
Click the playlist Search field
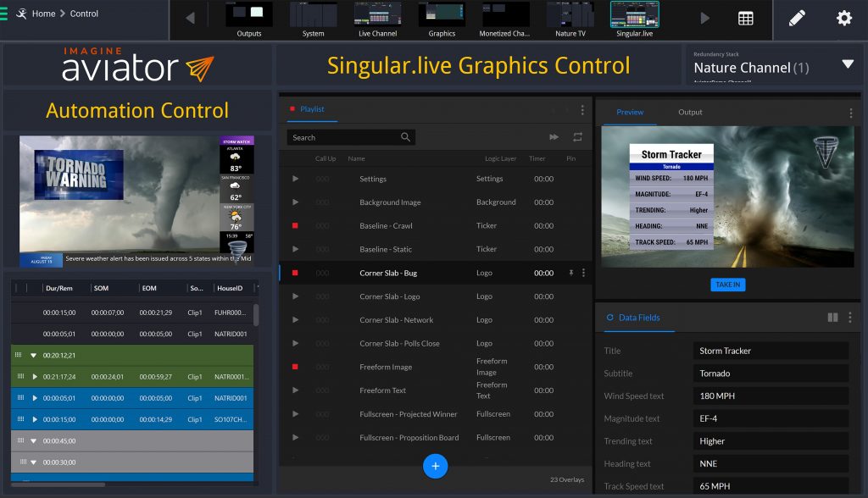(x=351, y=137)
